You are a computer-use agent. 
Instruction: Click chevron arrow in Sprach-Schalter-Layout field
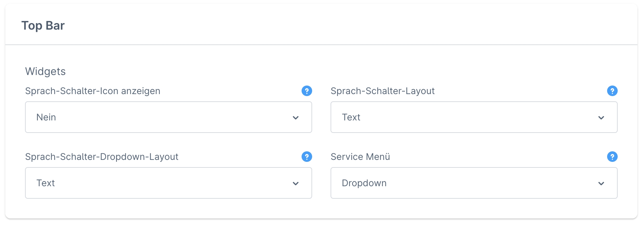(x=601, y=117)
